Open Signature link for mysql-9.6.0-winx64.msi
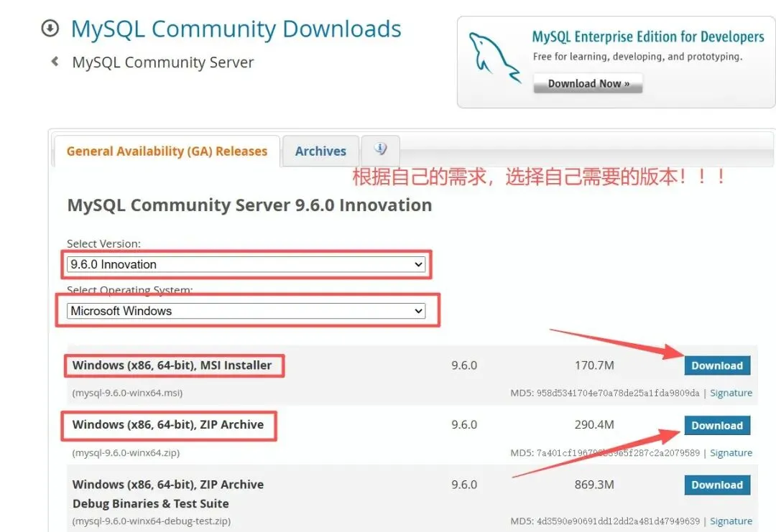 pyautogui.click(x=731, y=393)
